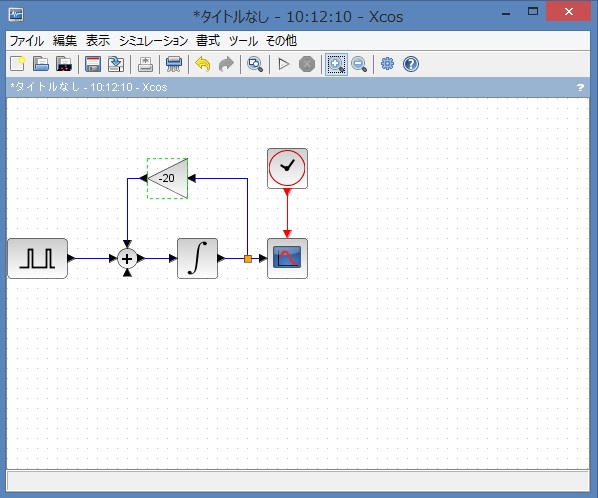Viewport: 598px width, 498px height.
Task: Select the -20 gain block
Action: point(167,178)
